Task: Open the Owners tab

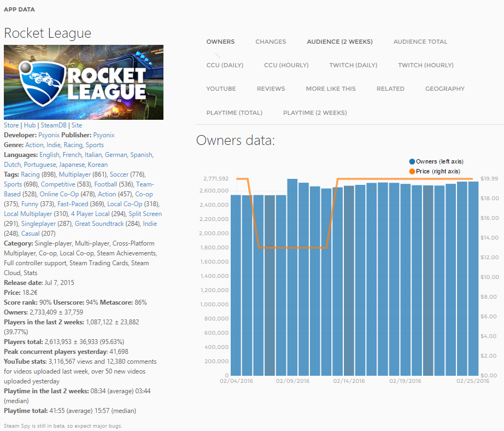Action: coord(220,42)
